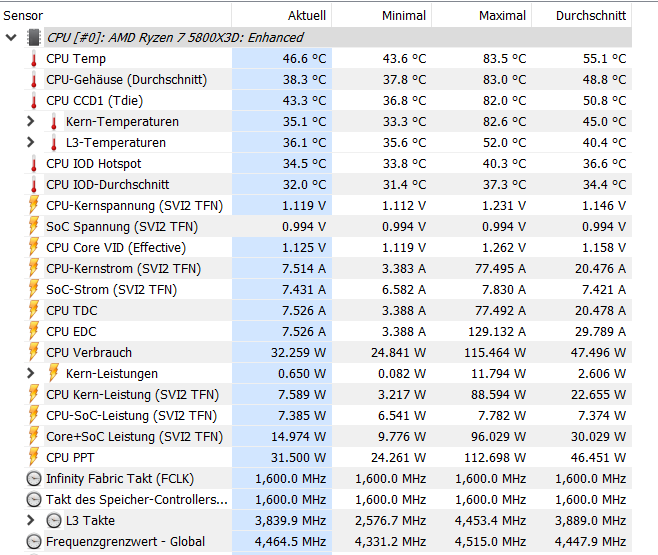Screen dimensions: 658x555
Task: Click the 47.496 W average CPU Verbrauch value
Action: coord(598,352)
